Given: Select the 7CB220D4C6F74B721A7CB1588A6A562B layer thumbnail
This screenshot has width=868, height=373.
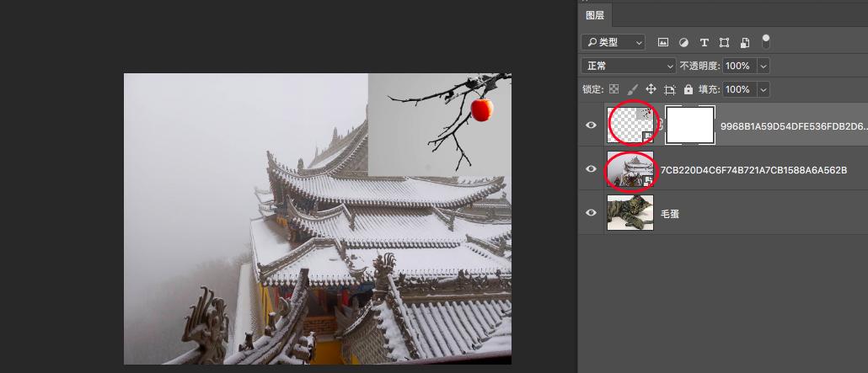Looking at the screenshot, I should click(x=630, y=168).
